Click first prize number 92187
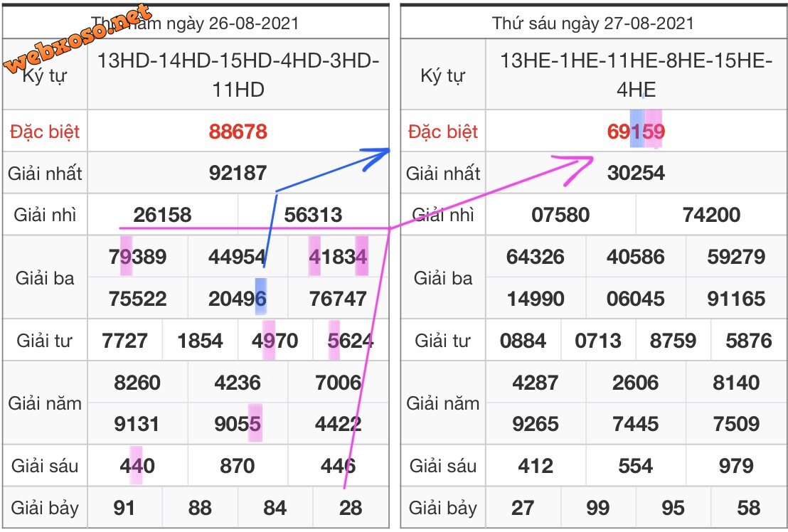 tap(238, 174)
